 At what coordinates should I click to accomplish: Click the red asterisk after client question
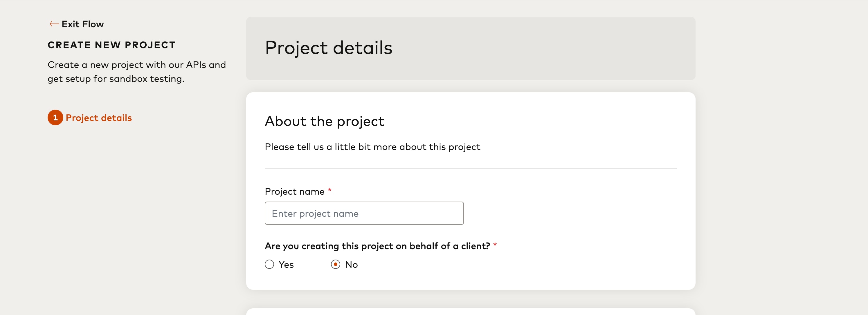(x=495, y=245)
